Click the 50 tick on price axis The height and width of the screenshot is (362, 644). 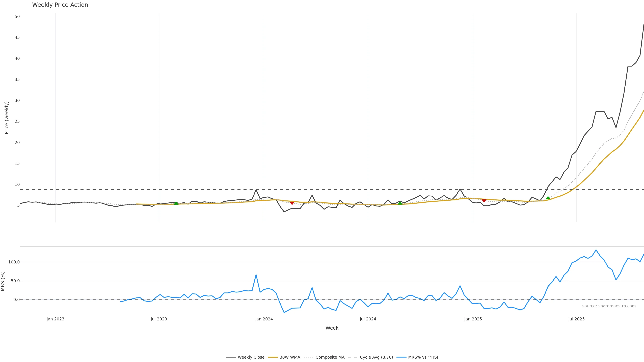click(x=17, y=16)
